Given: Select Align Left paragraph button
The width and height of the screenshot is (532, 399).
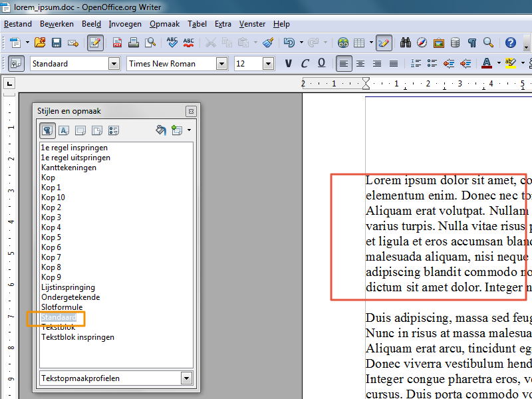Looking at the screenshot, I should click(x=344, y=63).
